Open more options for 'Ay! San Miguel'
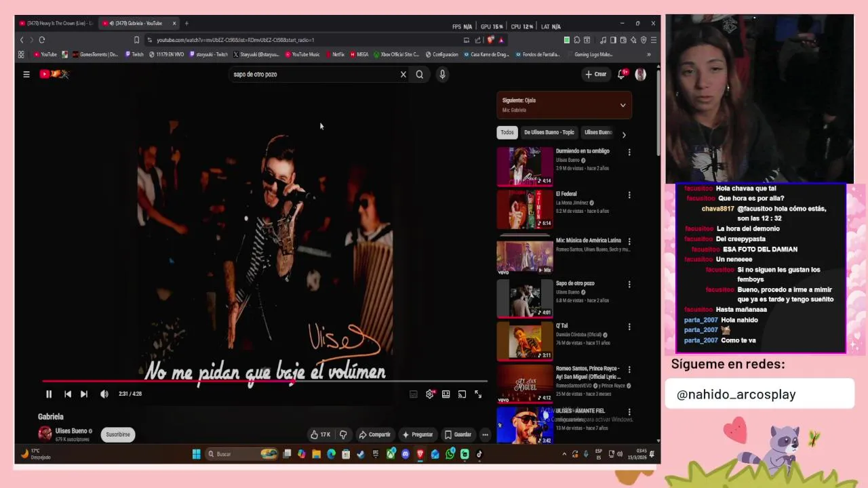 click(x=629, y=370)
